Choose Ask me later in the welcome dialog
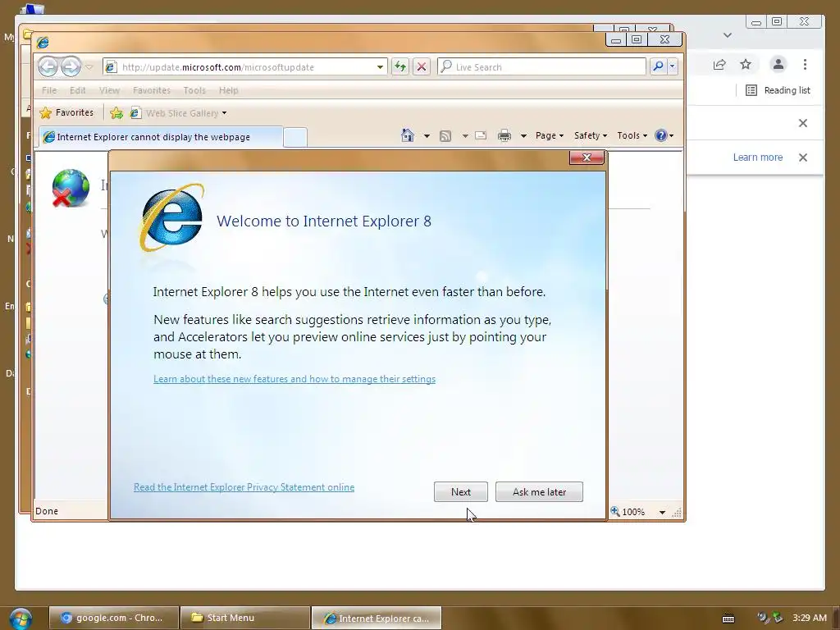 [x=539, y=492]
